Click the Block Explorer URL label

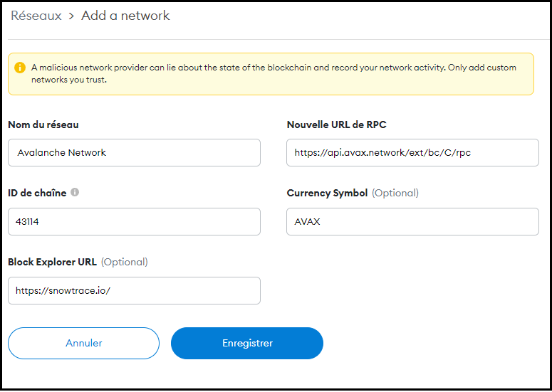click(x=52, y=262)
